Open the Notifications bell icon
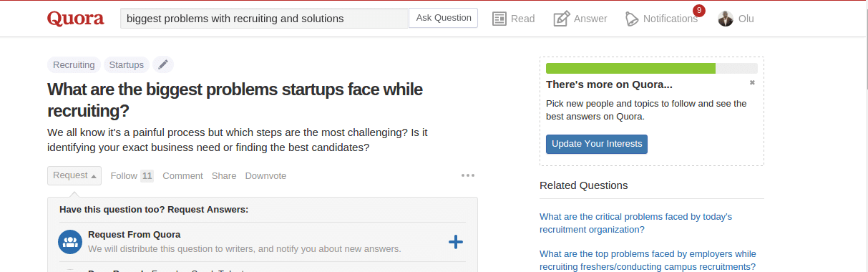The height and width of the screenshot is (272, 868). pos(632,19)
